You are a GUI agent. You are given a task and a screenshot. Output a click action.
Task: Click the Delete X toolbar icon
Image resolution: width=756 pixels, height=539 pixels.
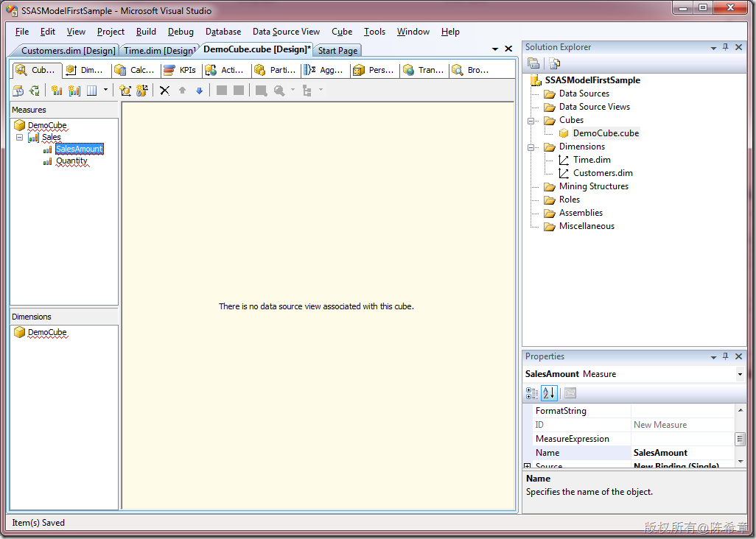164,91
